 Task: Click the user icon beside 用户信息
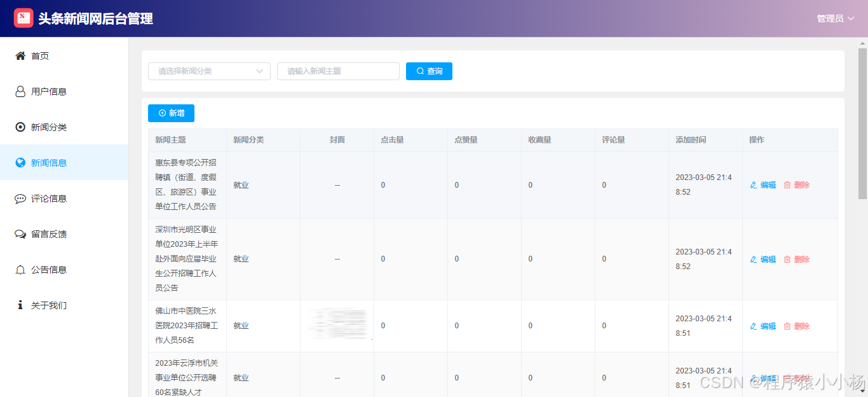[x=20, y=92]
